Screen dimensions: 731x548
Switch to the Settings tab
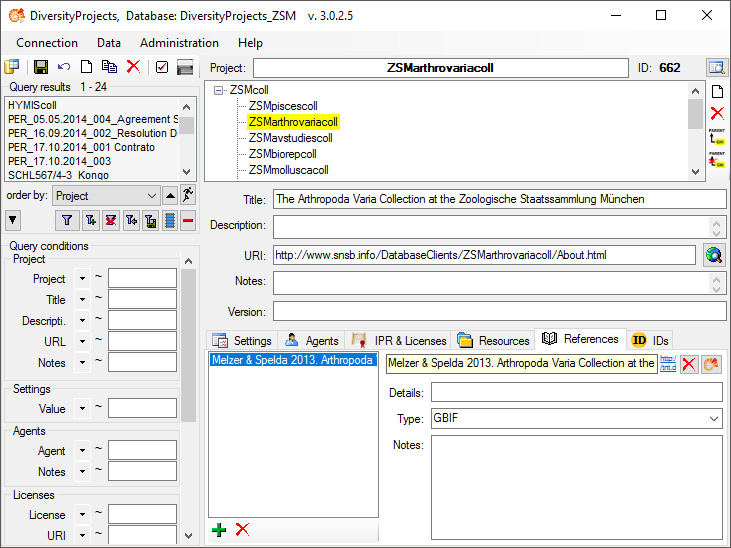(242, 340)
